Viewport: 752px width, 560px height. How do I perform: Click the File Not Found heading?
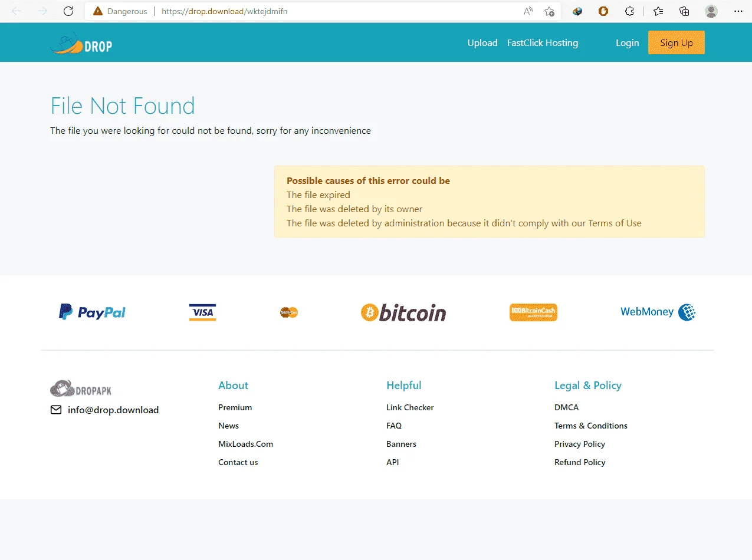(123, 106)
